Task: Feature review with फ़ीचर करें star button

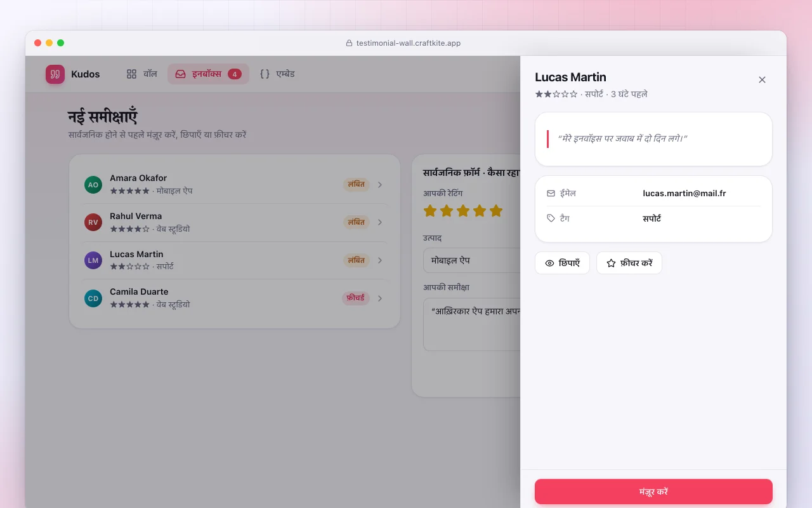Action: click(x=629, y=263)
